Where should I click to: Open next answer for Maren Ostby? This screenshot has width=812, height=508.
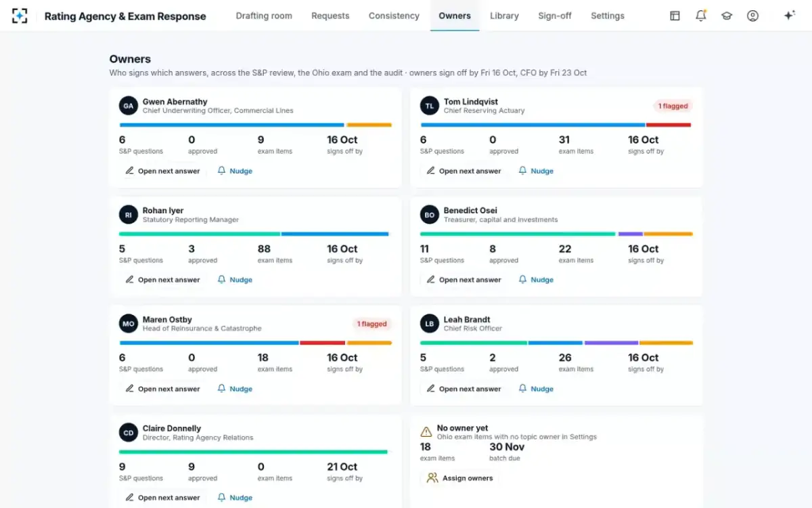[x=162, y=389]
